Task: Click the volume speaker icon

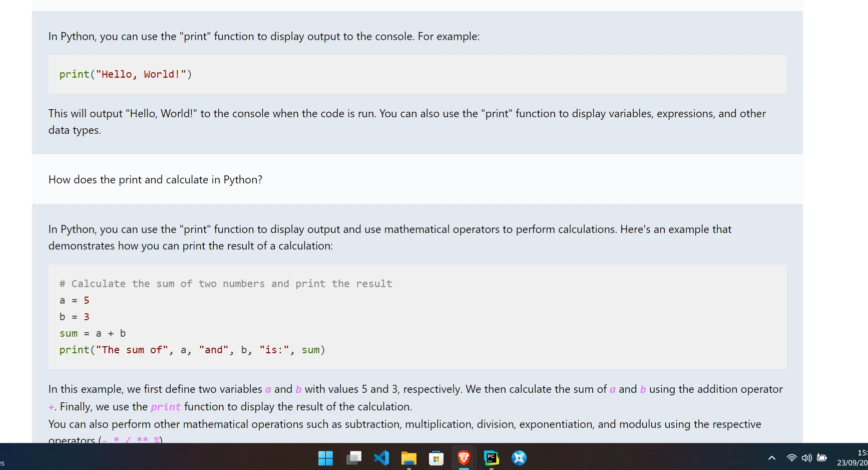Action: tap(806, 458)
